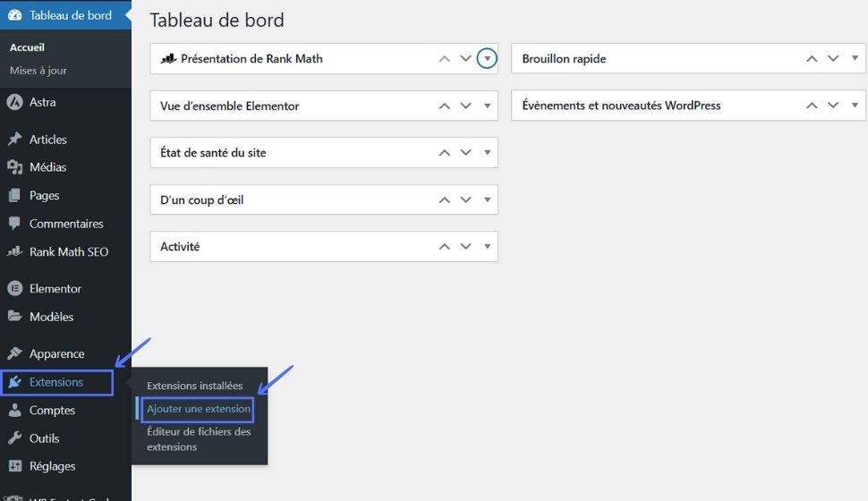Click the Astra logo icon in sidebar

coord(15,102)
